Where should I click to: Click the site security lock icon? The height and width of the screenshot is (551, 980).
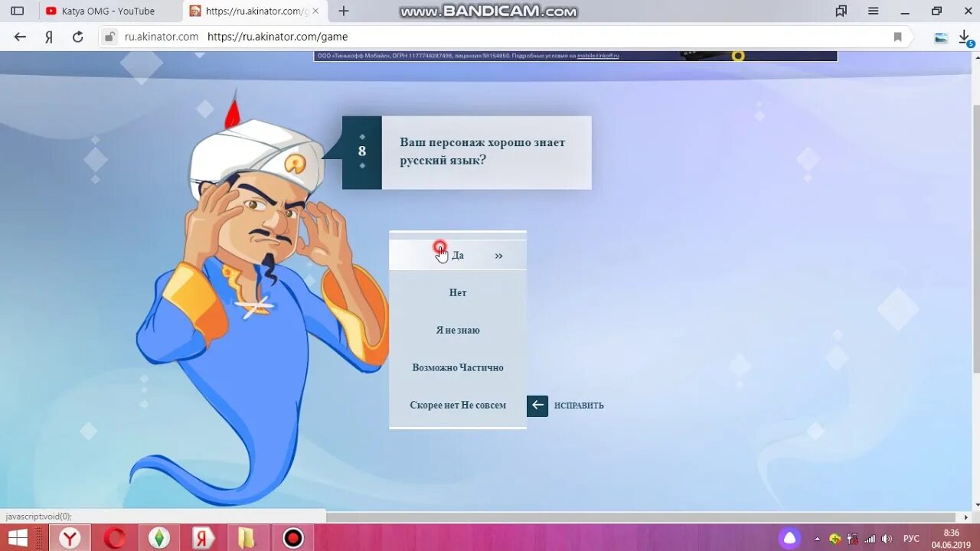point(109,37)
